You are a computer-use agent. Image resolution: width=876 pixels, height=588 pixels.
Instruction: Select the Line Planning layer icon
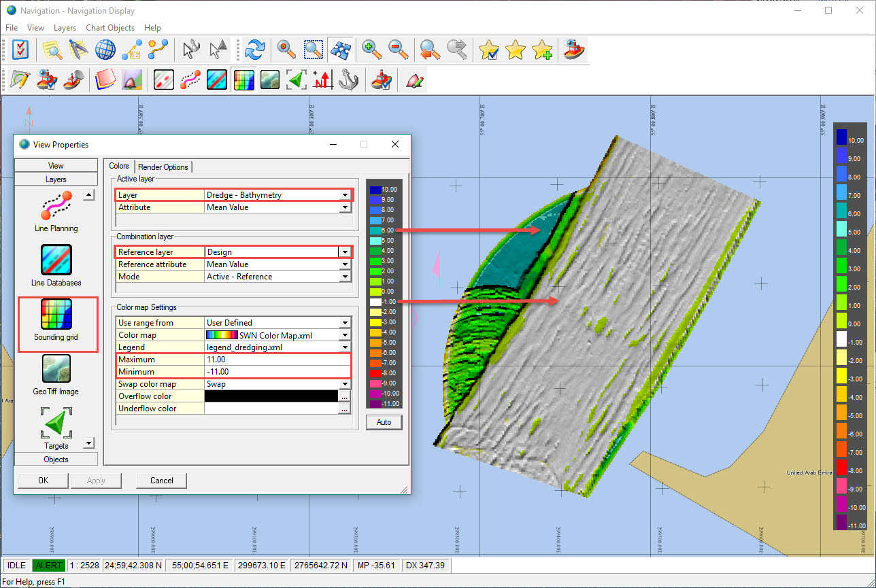[56, 206]
